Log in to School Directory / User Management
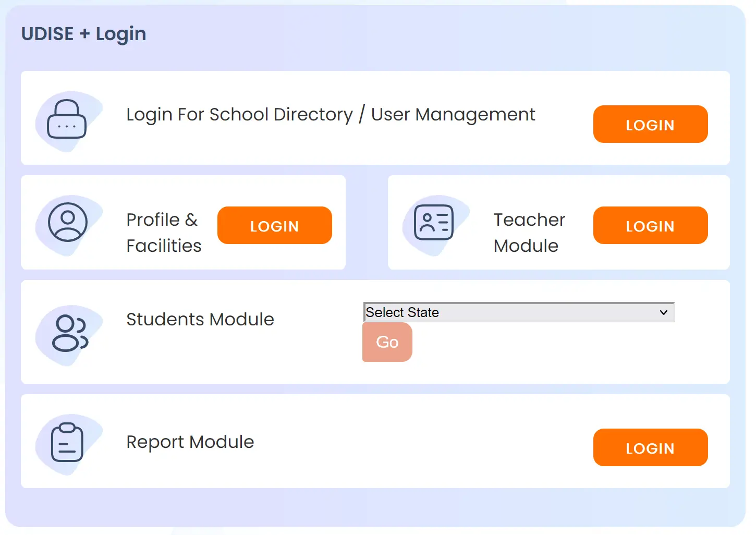The image size is (756, 535). pos(650,124)
